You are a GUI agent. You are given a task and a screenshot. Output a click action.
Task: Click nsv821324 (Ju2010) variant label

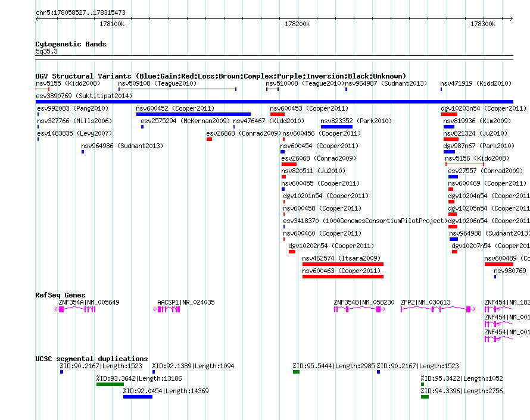pos(475,133)
